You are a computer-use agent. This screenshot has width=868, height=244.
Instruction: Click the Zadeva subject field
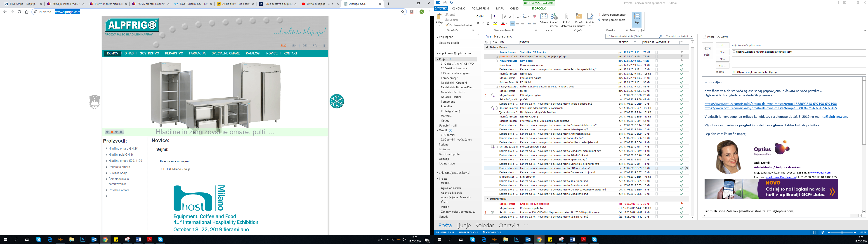799,72
